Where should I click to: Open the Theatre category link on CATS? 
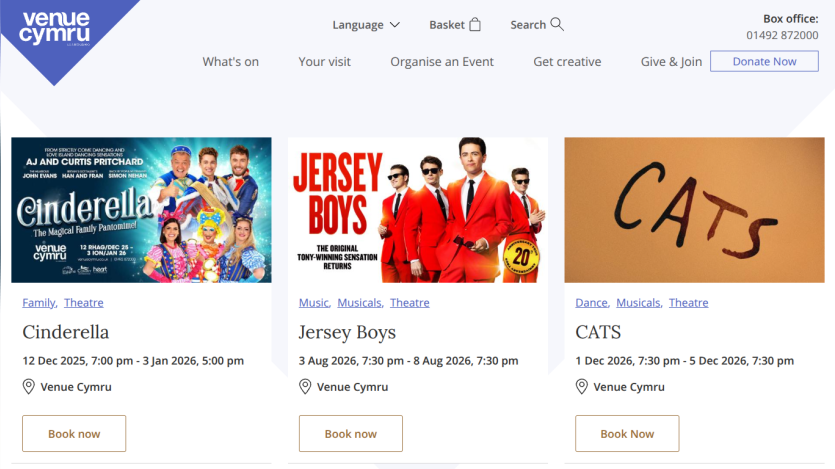(689, 303)
